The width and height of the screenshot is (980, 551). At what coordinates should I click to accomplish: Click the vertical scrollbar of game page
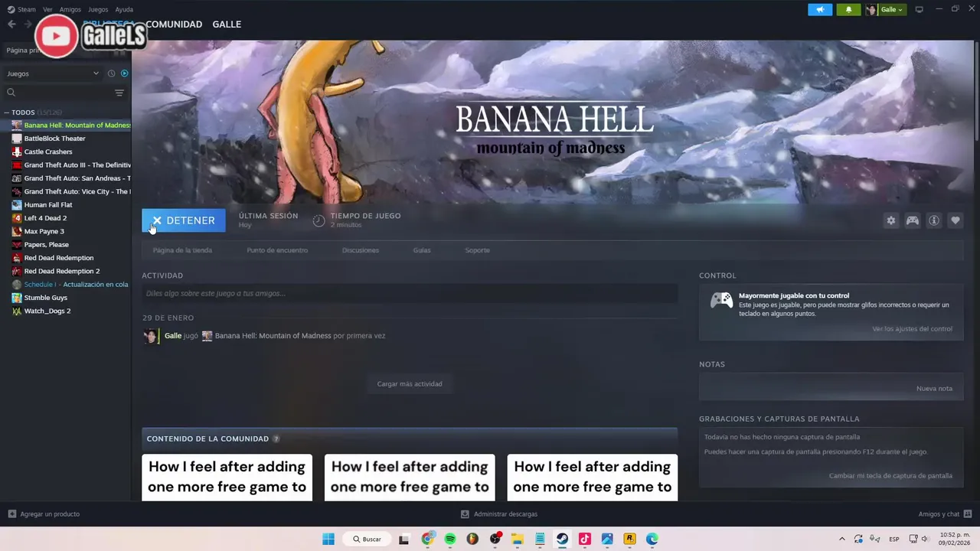[x=976, y=92]
